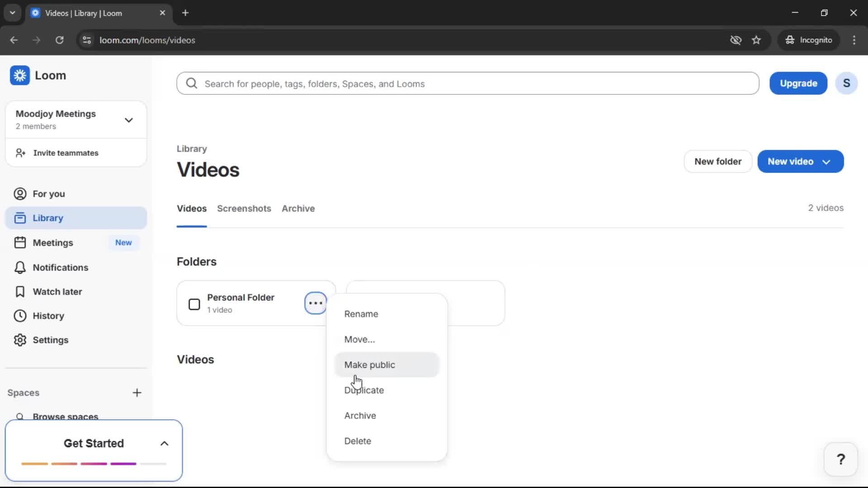Open the New video dropdown arrow
The width and height of the screenshot is (868, 488).
click(826, 161)
